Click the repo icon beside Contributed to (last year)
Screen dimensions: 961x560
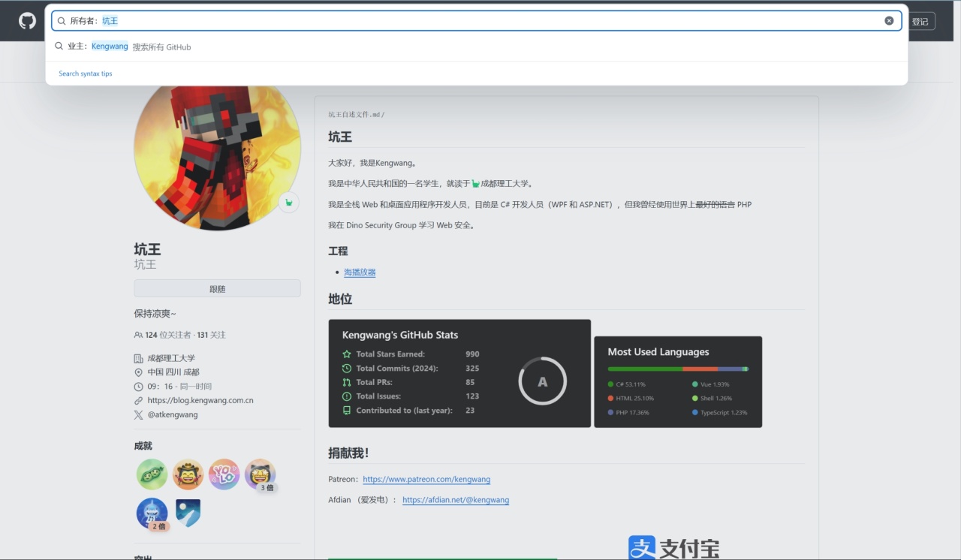coord(346,411)
